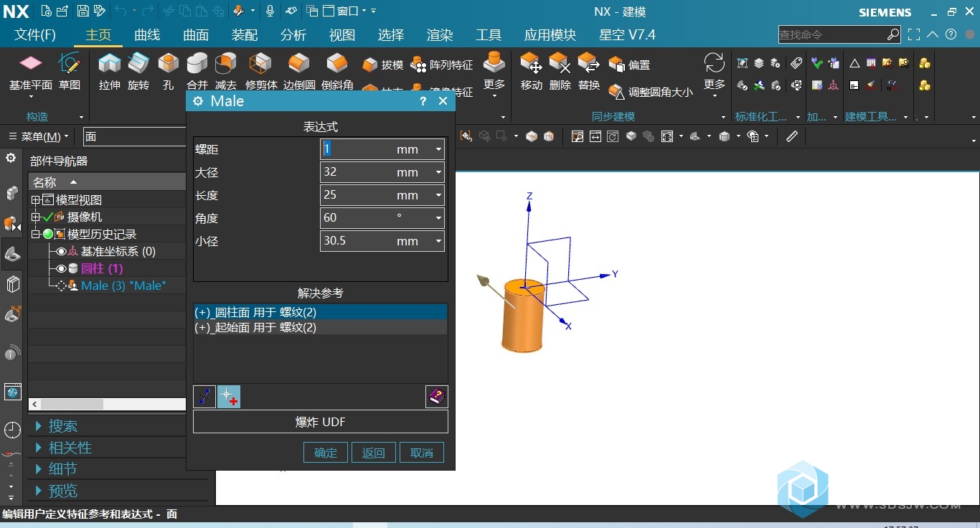Click the 取消 button
This screenshot has height=528, width=980.
click(x=422, y=453)
